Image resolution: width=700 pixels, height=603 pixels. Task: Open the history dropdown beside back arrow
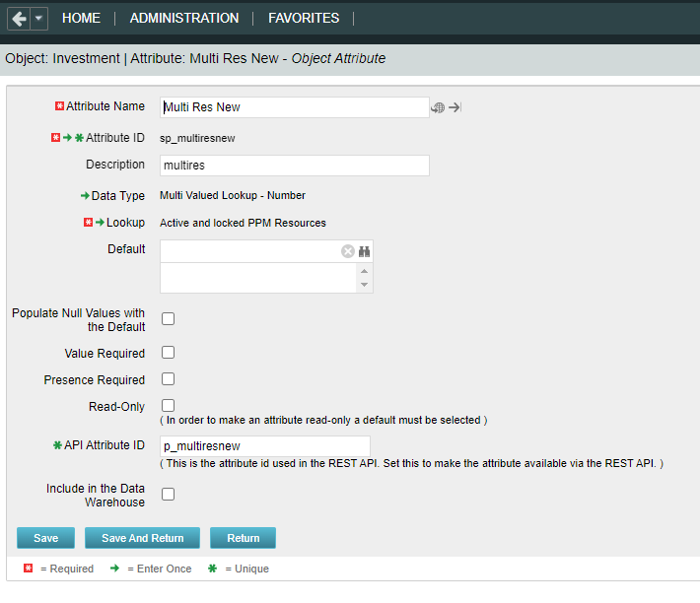coord(38,19)
